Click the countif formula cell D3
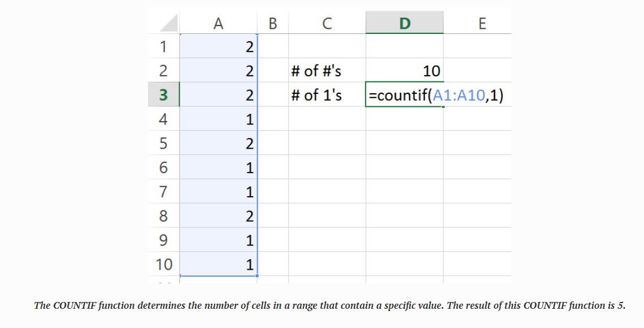The image size is (644, 328). [x=404, y=95]
